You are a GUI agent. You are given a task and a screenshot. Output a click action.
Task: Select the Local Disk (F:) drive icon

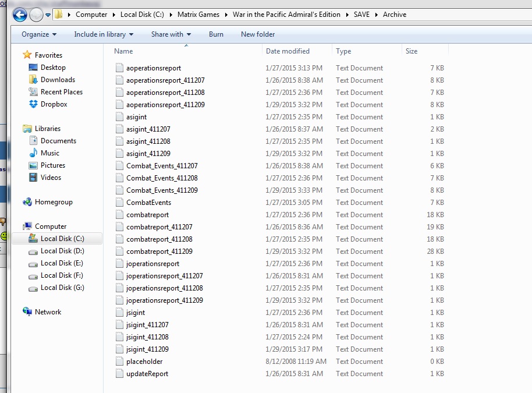pos(33,276)
